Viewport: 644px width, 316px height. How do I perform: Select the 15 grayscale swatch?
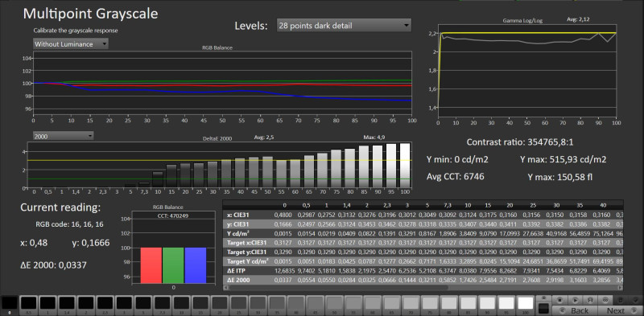coord(200,305)
